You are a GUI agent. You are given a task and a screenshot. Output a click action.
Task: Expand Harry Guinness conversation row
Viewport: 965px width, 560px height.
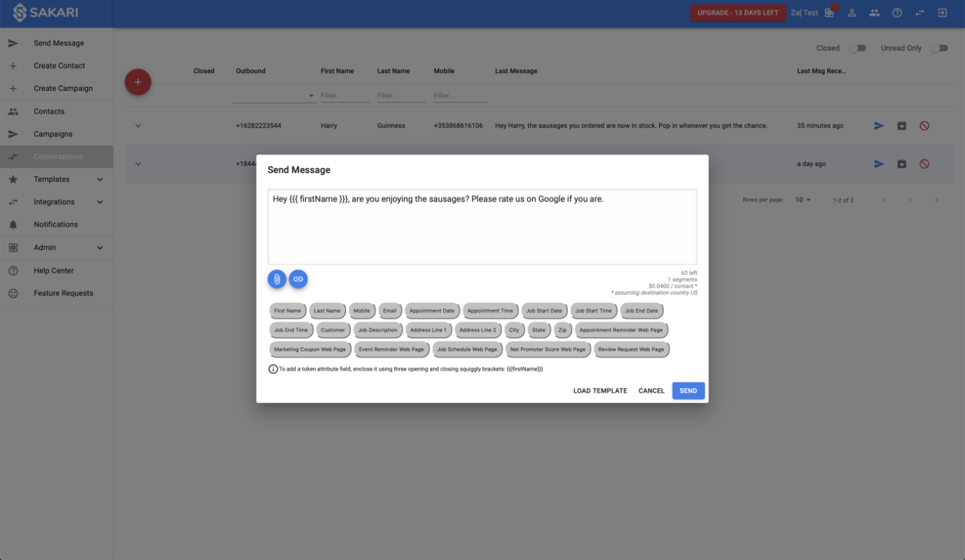(138, 126)
